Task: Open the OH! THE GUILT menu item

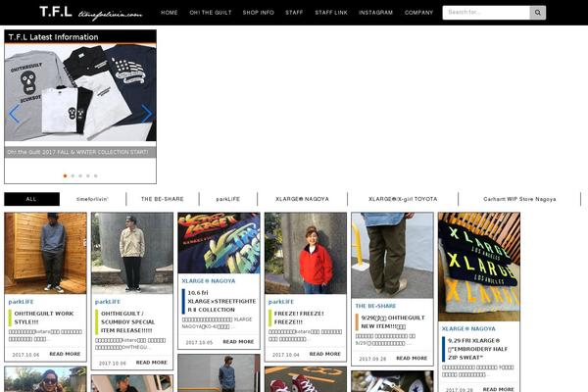Action: pos(211,13)
